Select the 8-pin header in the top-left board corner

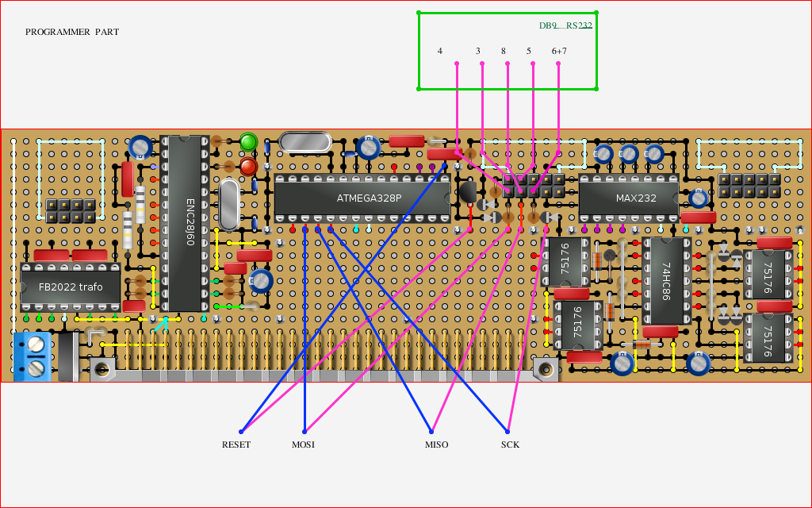[71, 210]
